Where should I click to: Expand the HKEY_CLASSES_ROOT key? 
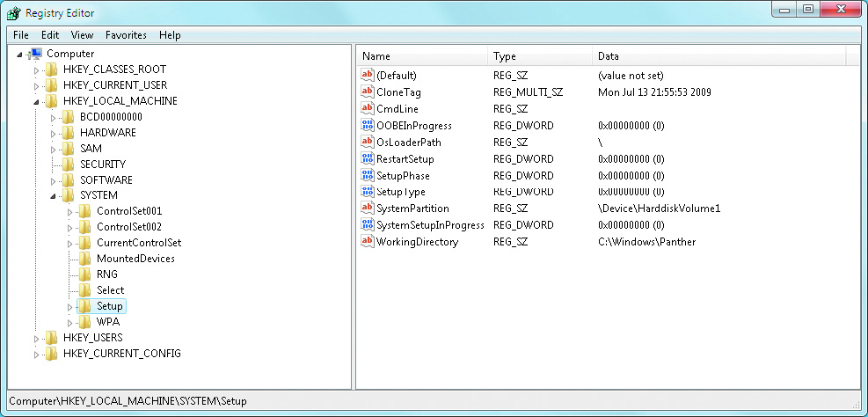(37, 70)
